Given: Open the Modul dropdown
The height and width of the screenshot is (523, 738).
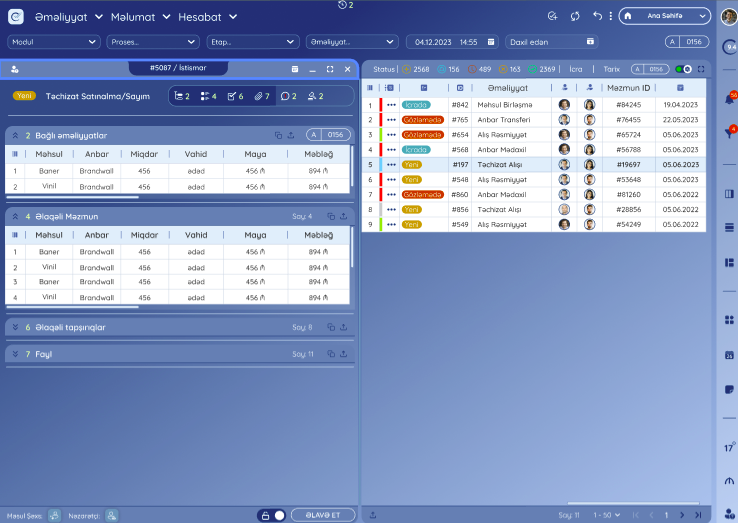Looking at the screenshot, I should (x=54, y=42).
